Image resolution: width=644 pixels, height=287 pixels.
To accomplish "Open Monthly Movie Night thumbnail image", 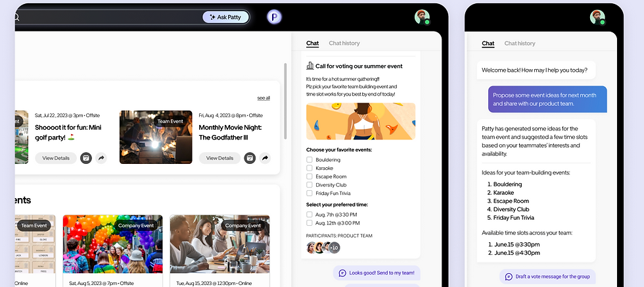I will pyautogui.click(x=156, y=137).
